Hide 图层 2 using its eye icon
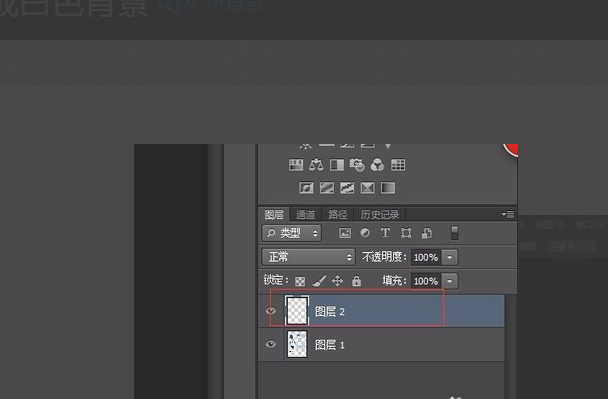This screenshot has height=399, width=608. coord(271,311)
